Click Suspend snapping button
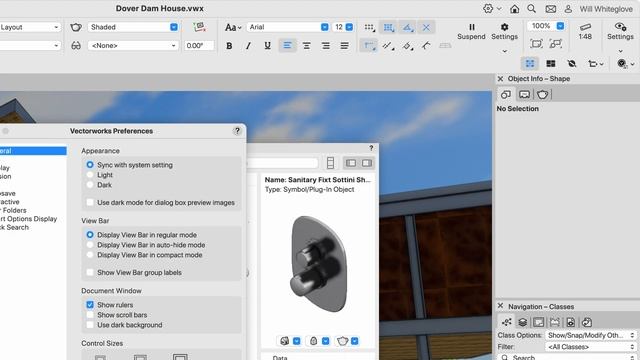 (471, 31)
